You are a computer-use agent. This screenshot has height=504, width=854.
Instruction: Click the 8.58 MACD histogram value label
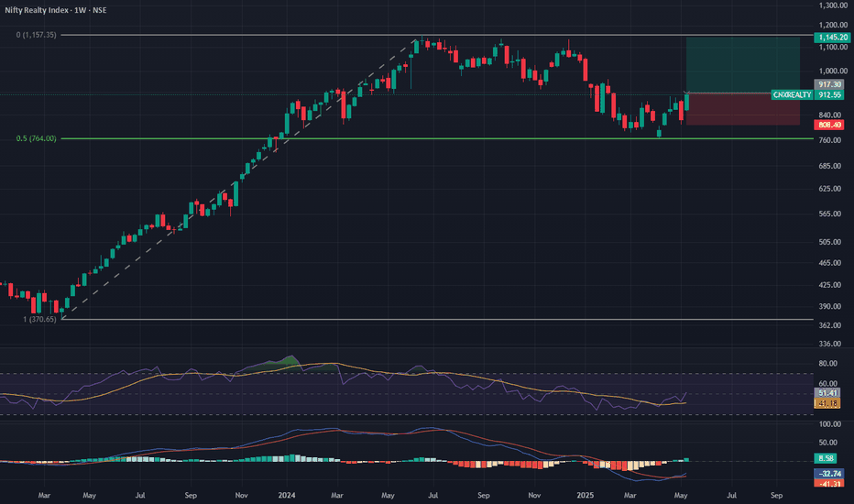pos(827,458)
